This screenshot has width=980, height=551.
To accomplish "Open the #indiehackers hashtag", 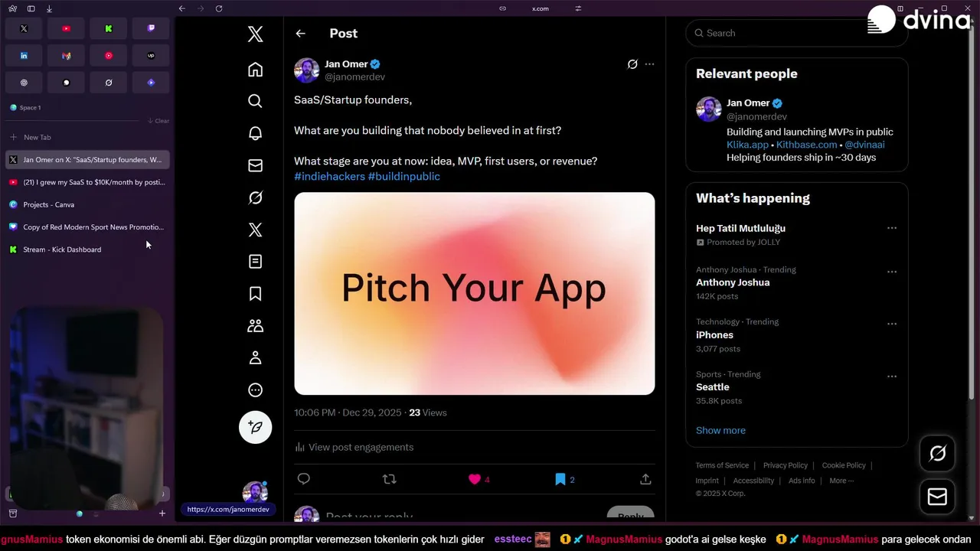I will (329, 176).
